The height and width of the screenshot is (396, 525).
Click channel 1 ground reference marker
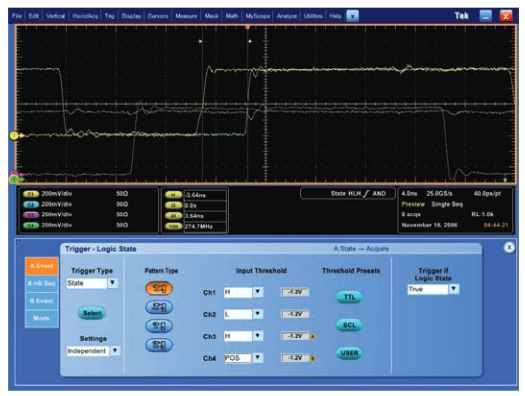coord(14,135)
